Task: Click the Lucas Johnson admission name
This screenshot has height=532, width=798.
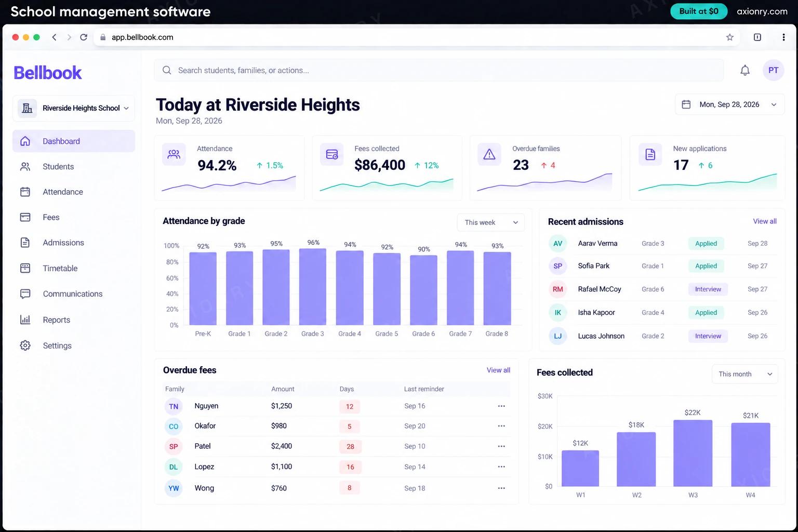Action: coord(601,336)
